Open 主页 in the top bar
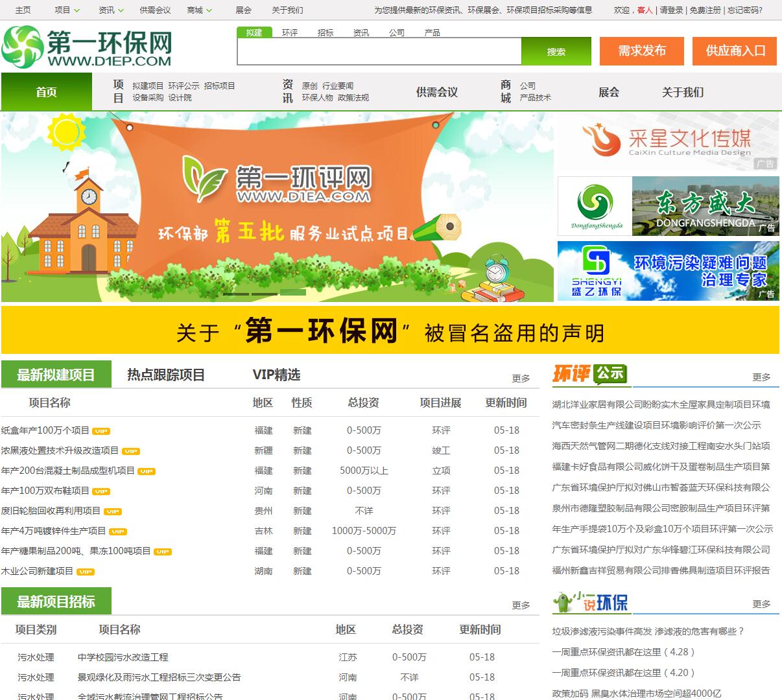Image resolution: width=782 pixels, height=700 pixels. 23,10
